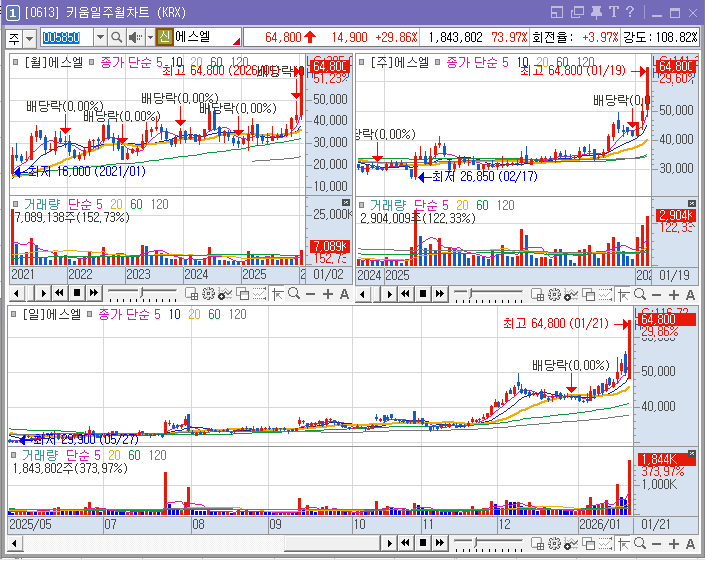Click the A auto-fit icon in daily toolbar
Screen dimensions: 705x561
tap(691, 544)
